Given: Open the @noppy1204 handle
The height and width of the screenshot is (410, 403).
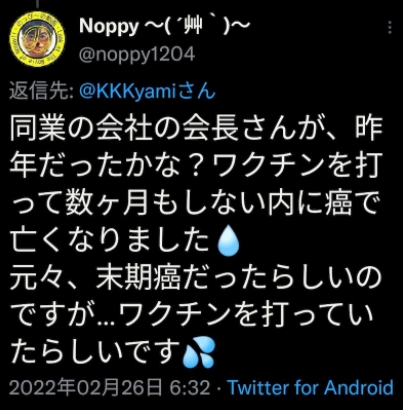Looking at the screenshot, I should 137,54.
